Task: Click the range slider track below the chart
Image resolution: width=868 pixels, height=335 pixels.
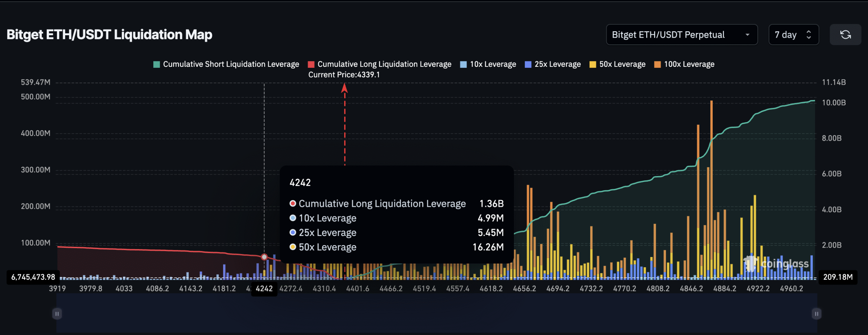Action: pos(434,314)
